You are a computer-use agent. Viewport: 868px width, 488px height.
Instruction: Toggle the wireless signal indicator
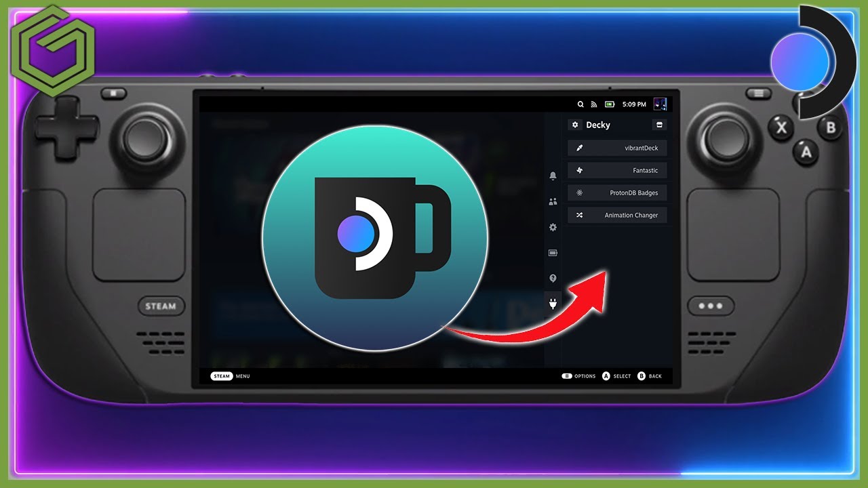(593, 104)
